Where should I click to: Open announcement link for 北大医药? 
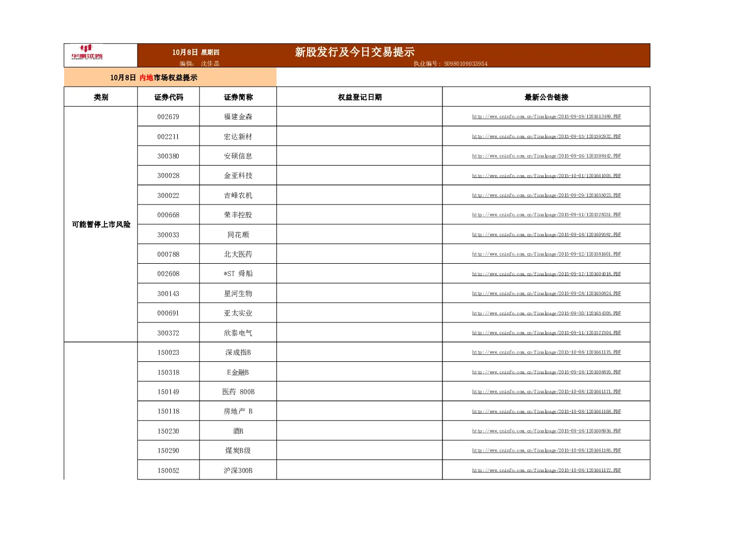(x=546, y=254)
